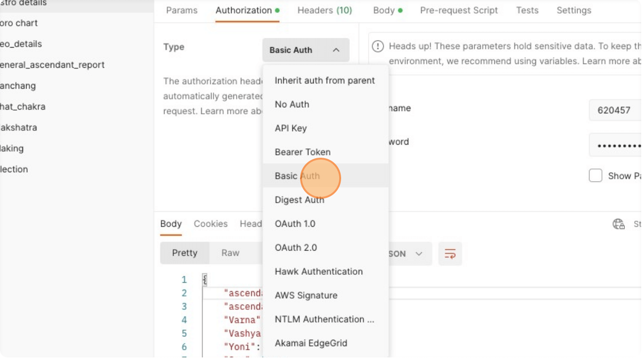Screen dimensions: 644x363
Task: Switch the response view to Raw
Action: (230, 253)
